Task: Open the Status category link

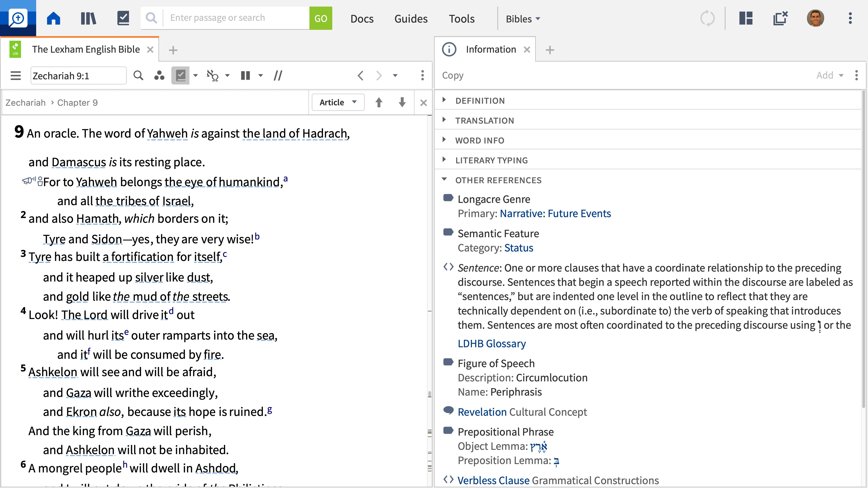Action: [x=519, y=248]
